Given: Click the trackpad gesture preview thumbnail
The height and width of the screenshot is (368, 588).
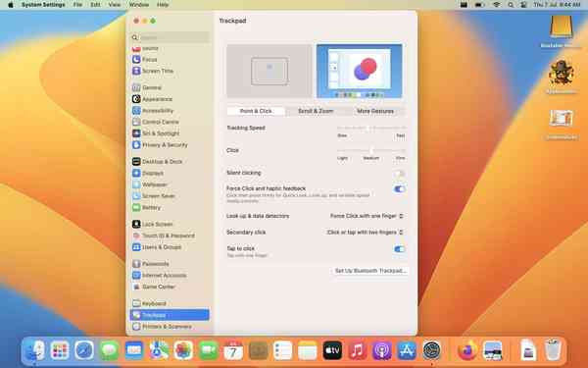Looking at the screenshot, I should 269,71.
